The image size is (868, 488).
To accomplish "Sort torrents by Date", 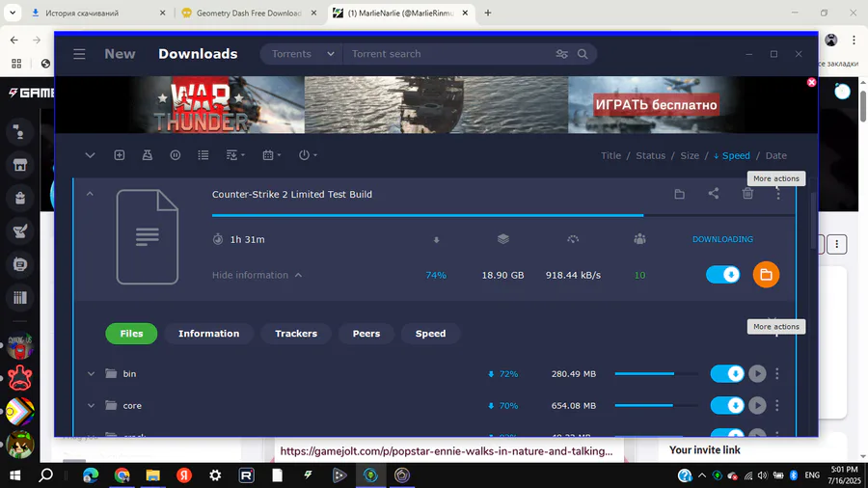I will [775, 155].
